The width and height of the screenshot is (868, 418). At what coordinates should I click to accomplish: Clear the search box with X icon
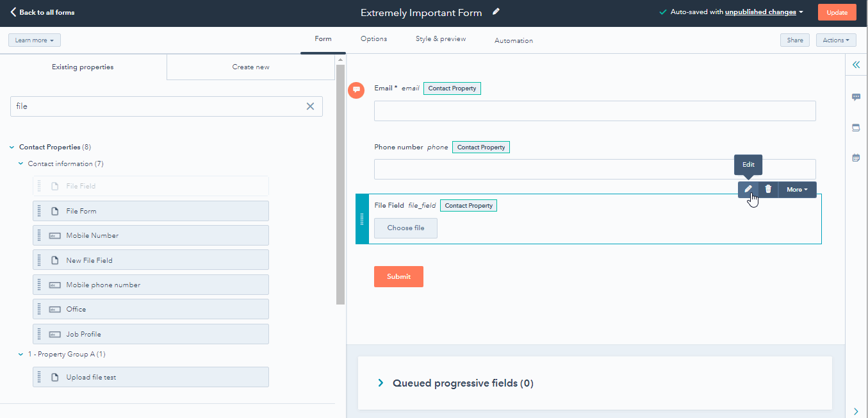point(310,106)
